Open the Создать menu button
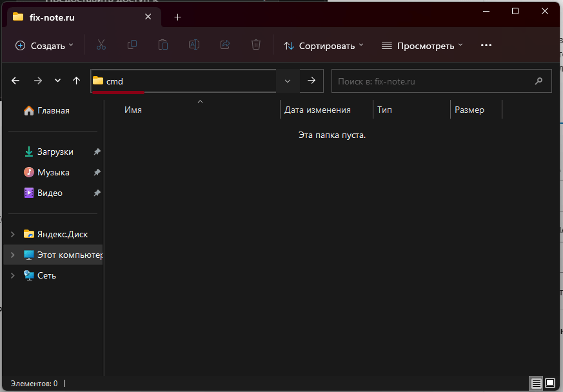This screenshot has width=563, height=392. coord(44,46)
